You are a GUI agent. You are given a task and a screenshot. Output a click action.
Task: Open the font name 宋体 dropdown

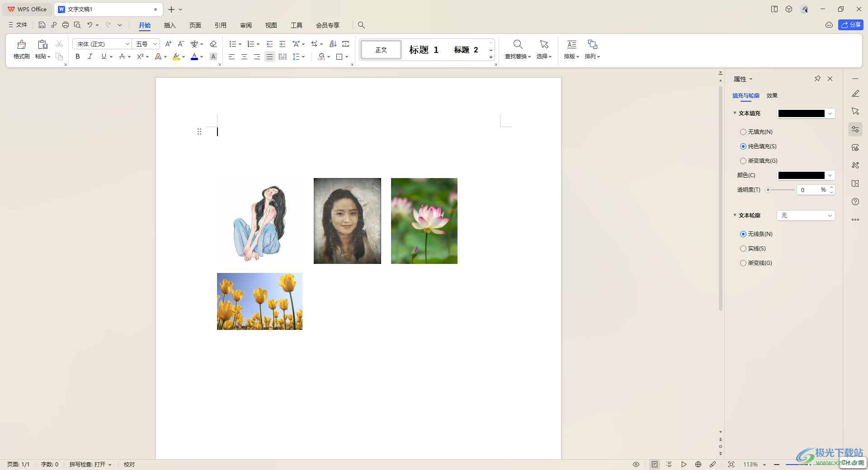click(127, 44)
